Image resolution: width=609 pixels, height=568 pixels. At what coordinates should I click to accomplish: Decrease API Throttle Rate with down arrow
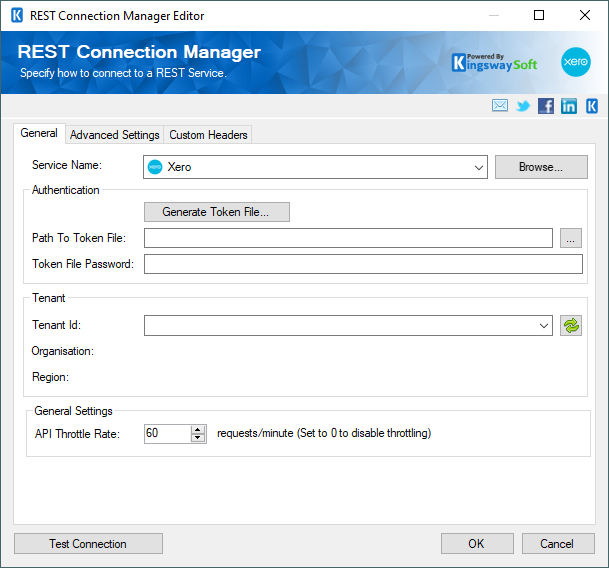coord(198,438)
